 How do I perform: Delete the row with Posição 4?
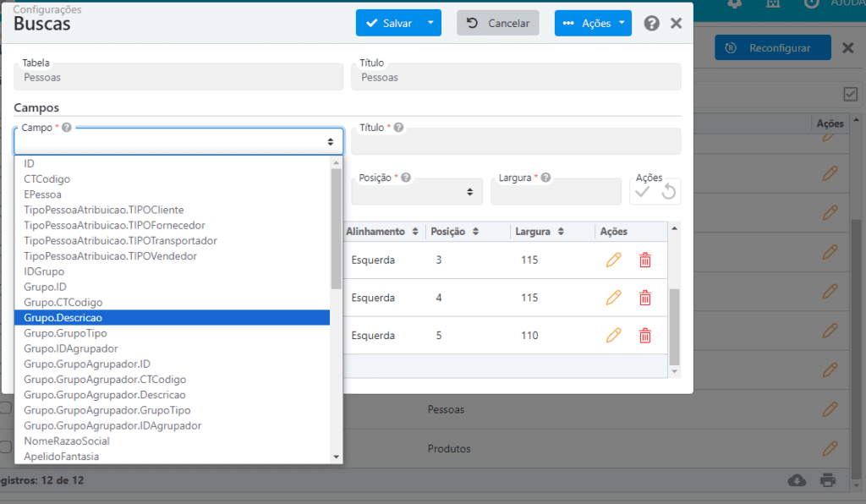[x=645, y=299]
